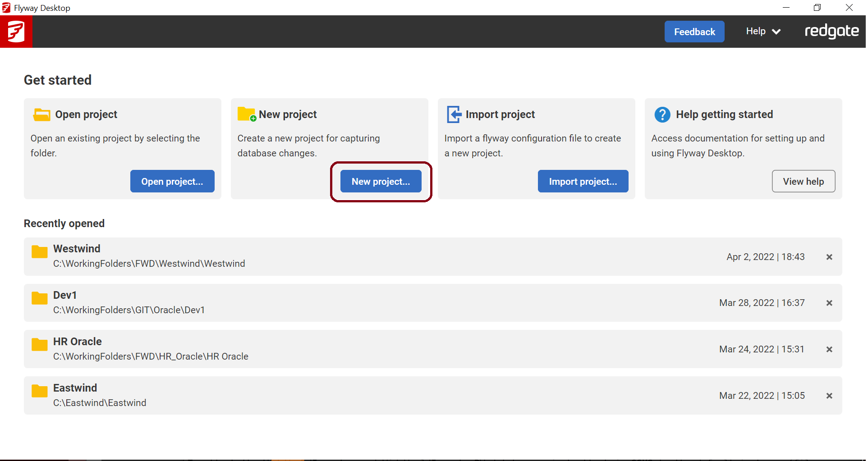
Task: Click the Flyway logo in the top-left corner
Action: click(x=16, y=31)
